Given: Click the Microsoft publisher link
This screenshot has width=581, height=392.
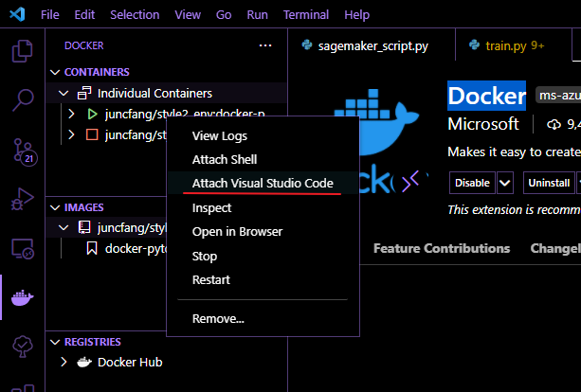Looking at the screenshot, I should [x=483, y=124].
